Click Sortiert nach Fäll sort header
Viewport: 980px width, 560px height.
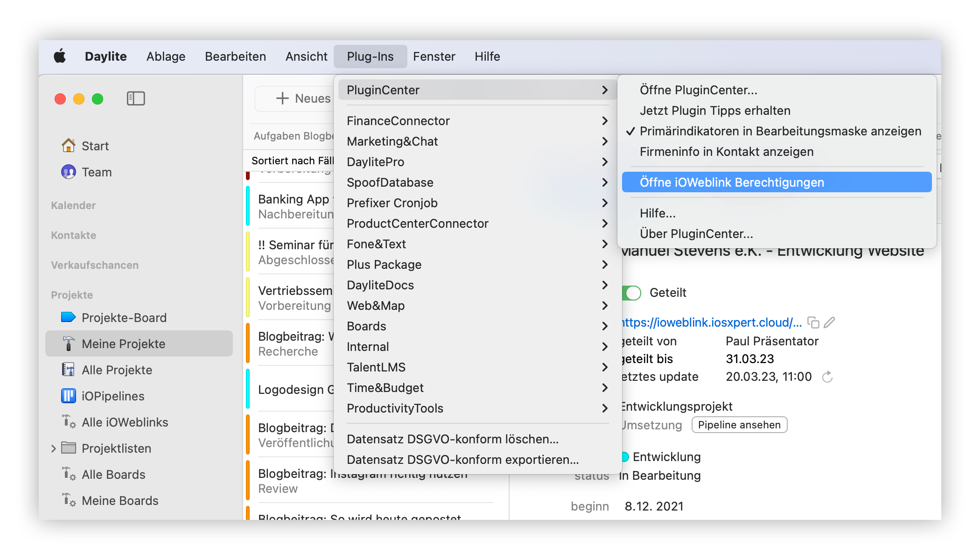point(293,161)
